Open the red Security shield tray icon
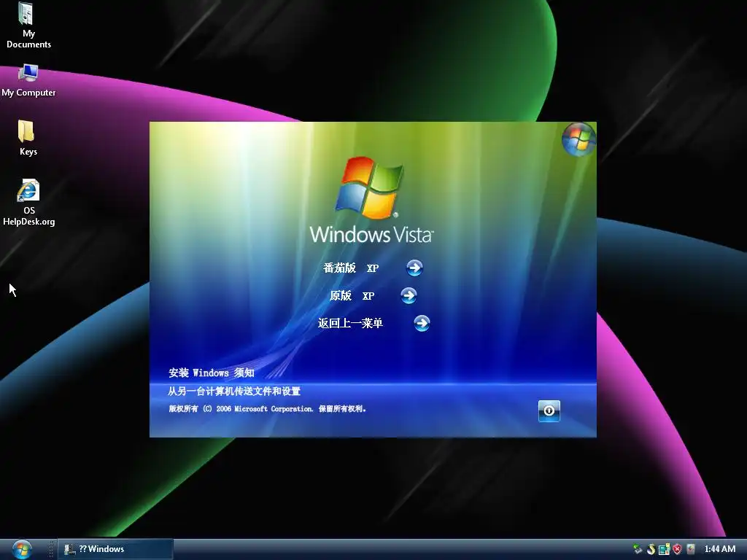The image size is (747, 560). [x=677, y=549]
